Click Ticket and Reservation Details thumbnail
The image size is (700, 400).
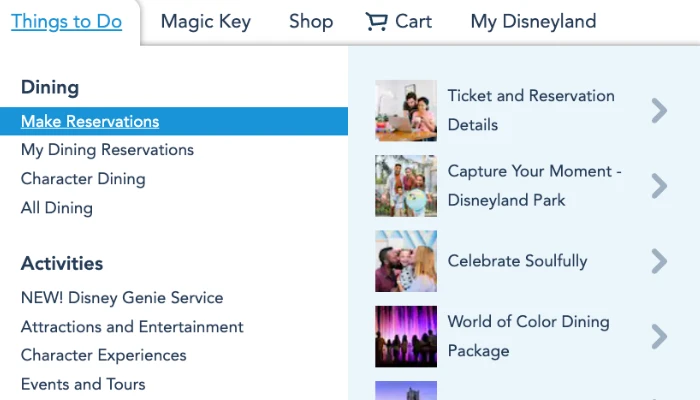point(406,110)
